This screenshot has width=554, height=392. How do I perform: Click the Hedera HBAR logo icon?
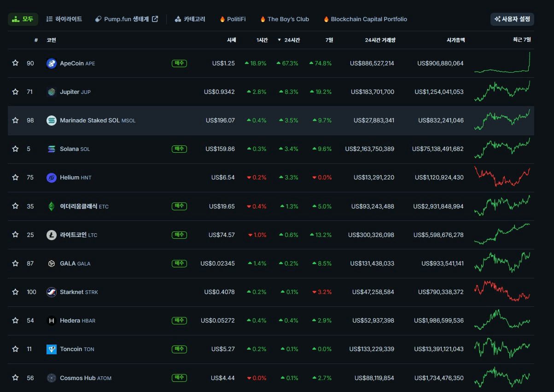coord(52,321)
